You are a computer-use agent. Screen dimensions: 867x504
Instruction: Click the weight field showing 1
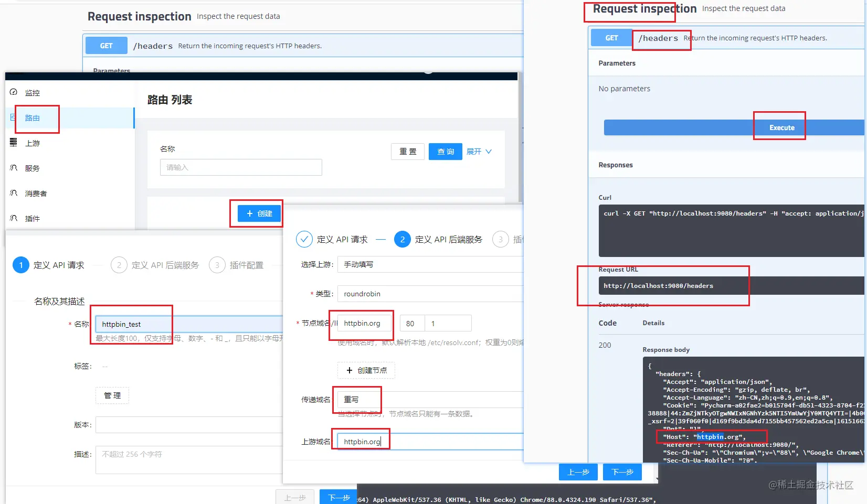click(x=448, y=323)
